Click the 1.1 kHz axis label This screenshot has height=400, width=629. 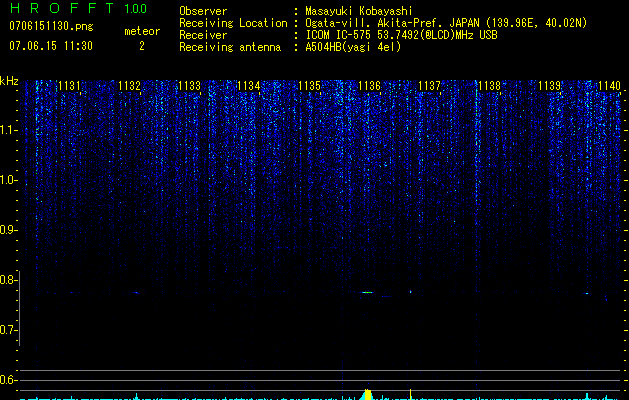(x=8, y=130)
